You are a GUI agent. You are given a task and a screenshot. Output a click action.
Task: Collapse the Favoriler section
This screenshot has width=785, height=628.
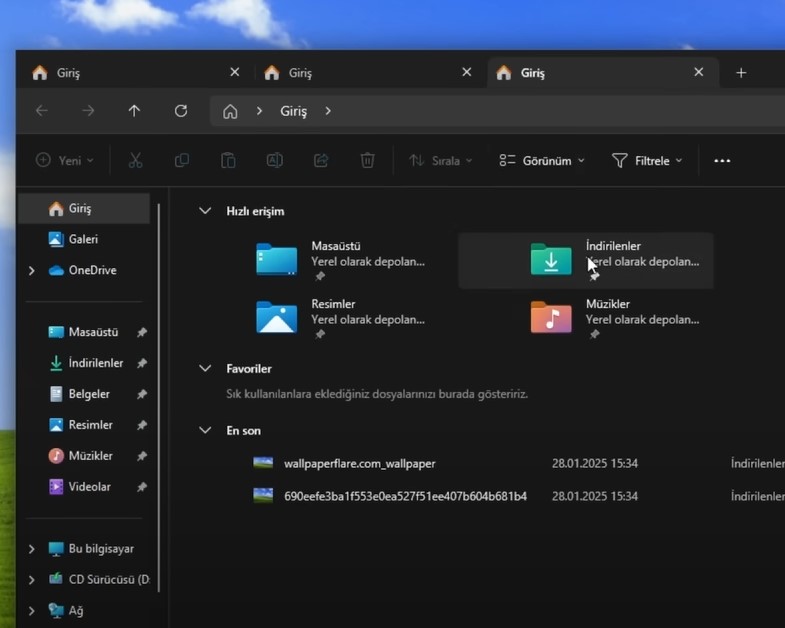[205, 369]
